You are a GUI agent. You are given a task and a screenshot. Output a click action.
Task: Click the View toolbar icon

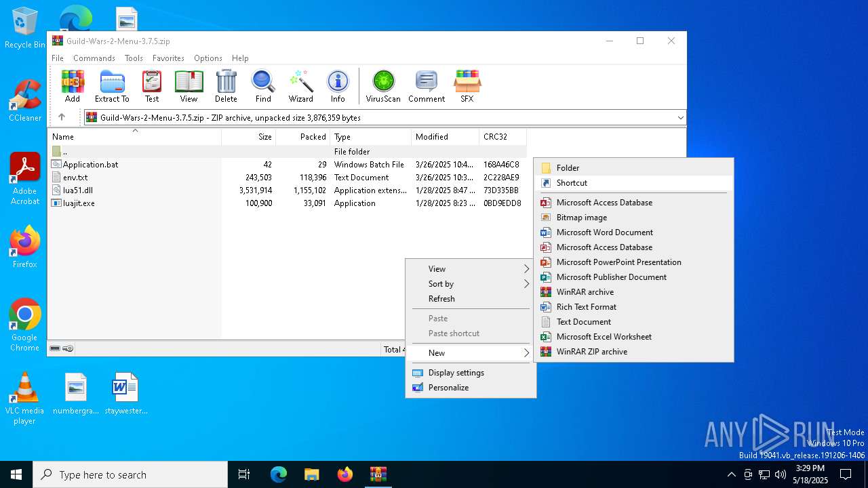(189, 86)
